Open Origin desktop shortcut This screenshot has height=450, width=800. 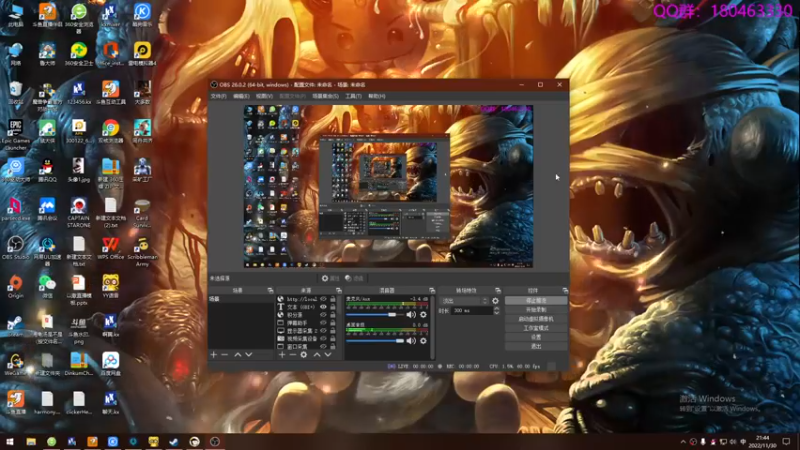[x=15, y=287]
